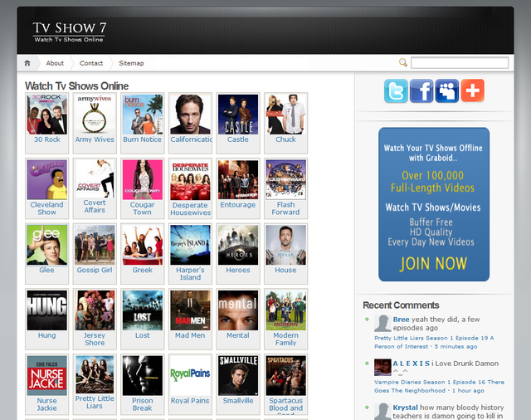Open the Glee poster thumbnail
Screen dimensions: 531x420
click(x=47, y=245)
